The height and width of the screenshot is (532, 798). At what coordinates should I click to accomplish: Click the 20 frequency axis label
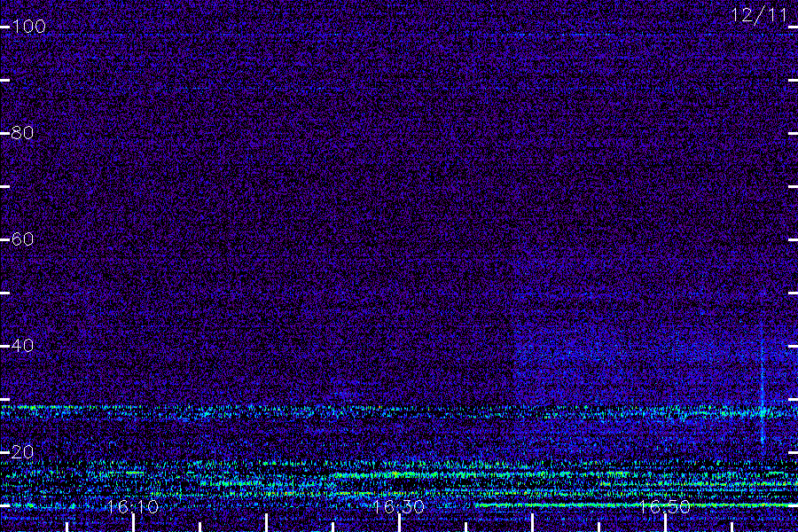click(22, 452)
